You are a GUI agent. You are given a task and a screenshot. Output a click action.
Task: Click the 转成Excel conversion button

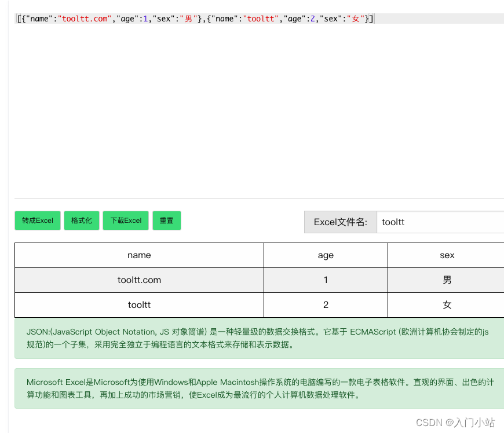coord(37,221)
